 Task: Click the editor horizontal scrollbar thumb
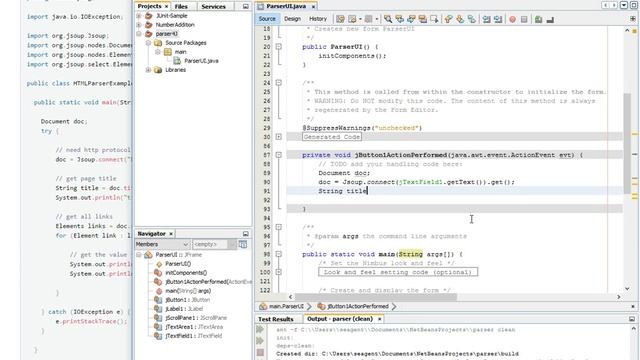click(x=376, y=297)
